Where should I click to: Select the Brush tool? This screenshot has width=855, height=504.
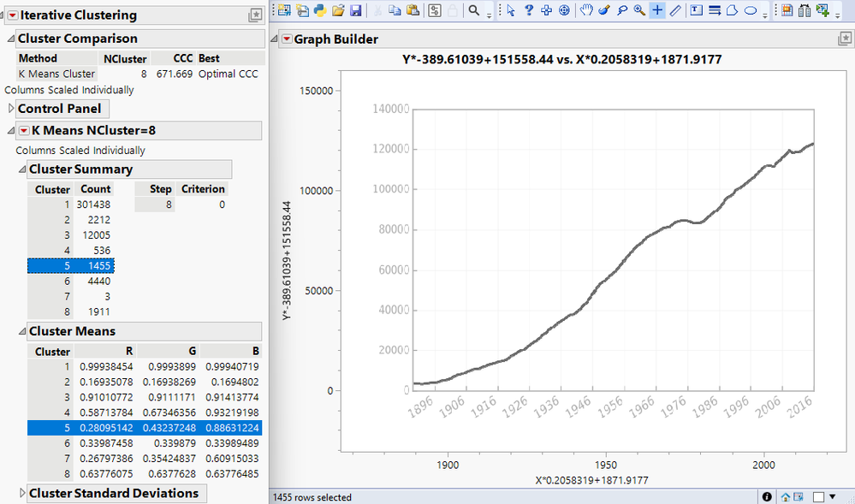(x=604, y=9)
